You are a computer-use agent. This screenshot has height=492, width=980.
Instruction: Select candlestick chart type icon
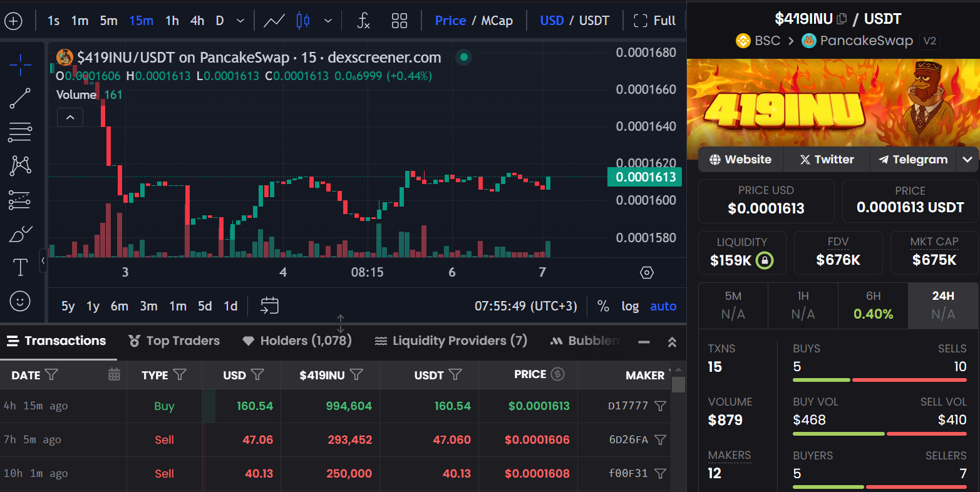click(303, 21)
